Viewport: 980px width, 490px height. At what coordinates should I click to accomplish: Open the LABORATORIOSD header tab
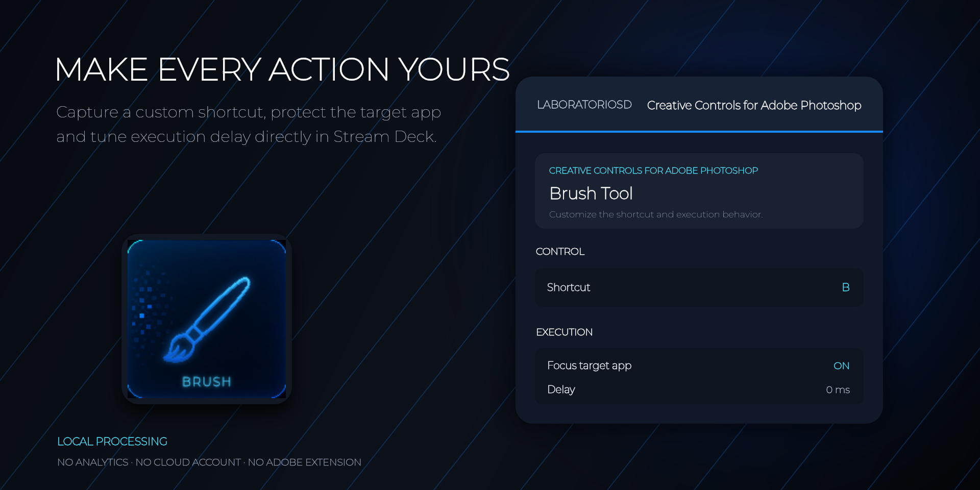[x=584, y=105]
